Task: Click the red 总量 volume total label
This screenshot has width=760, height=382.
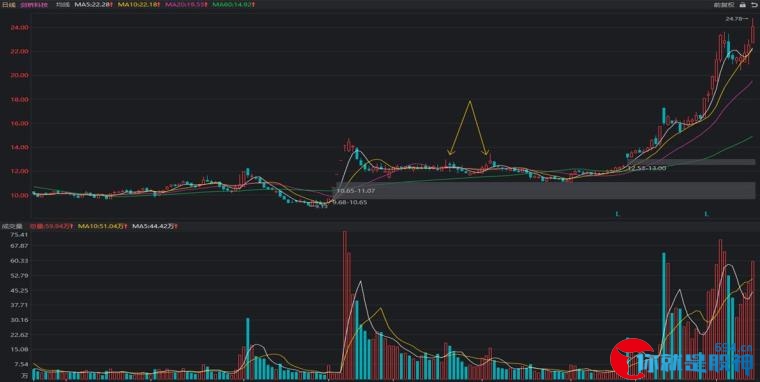Action: tap(51, 226)
